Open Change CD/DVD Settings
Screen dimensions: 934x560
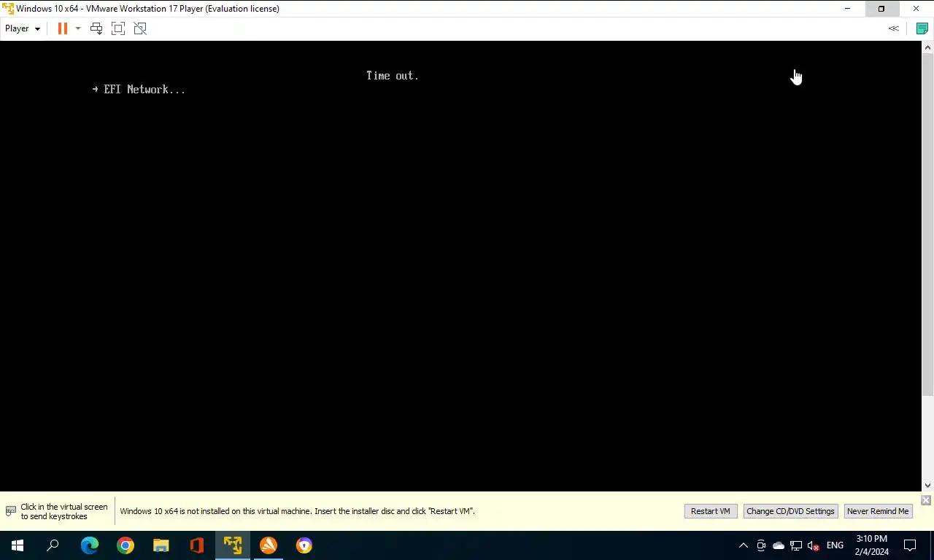[790, 511]
